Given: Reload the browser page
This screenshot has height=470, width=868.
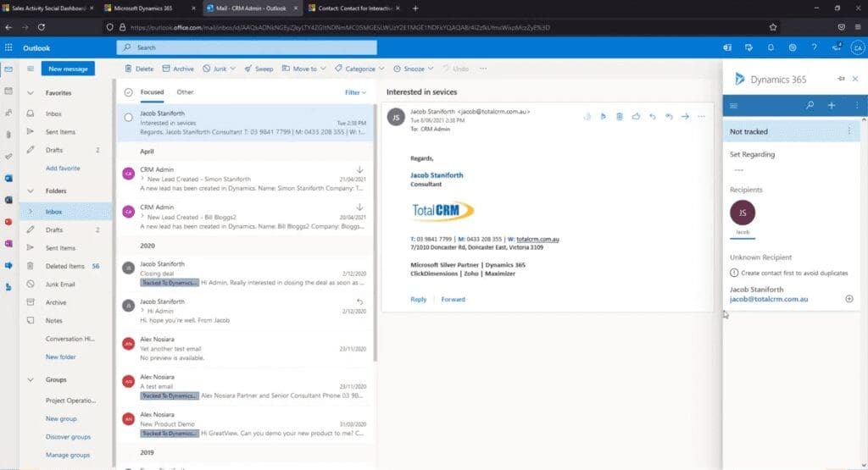Looking at the screenshot, I should click(42, 27).
